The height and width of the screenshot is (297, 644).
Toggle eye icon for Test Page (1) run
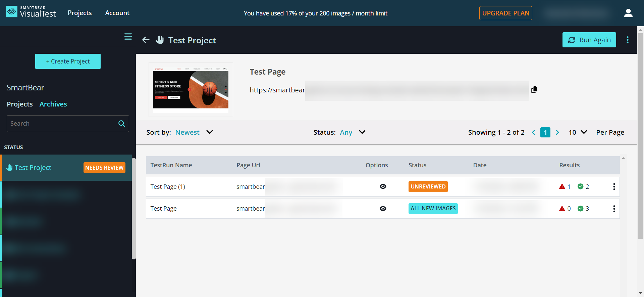(x=383, y=186)
